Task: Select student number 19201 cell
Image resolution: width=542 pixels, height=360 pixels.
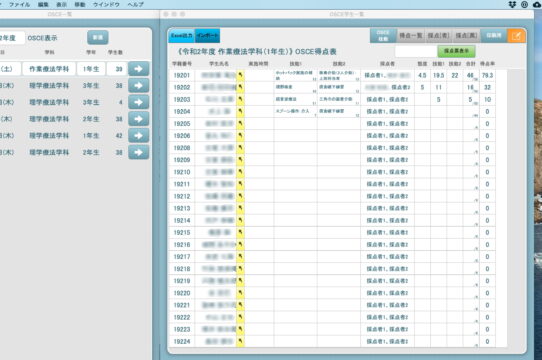Action: (x=182, y=75)
